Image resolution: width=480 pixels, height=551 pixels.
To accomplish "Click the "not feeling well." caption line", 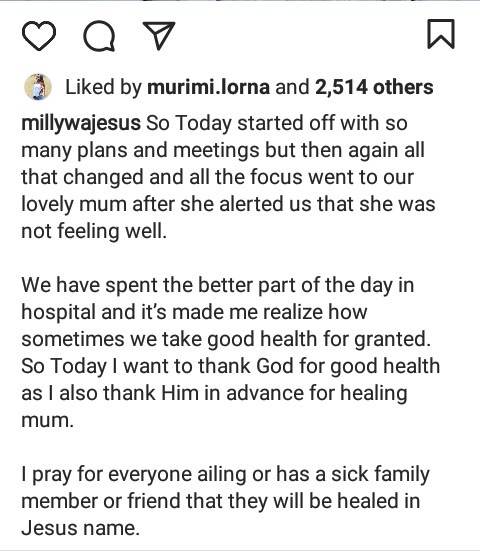I will tap(94, 231).
